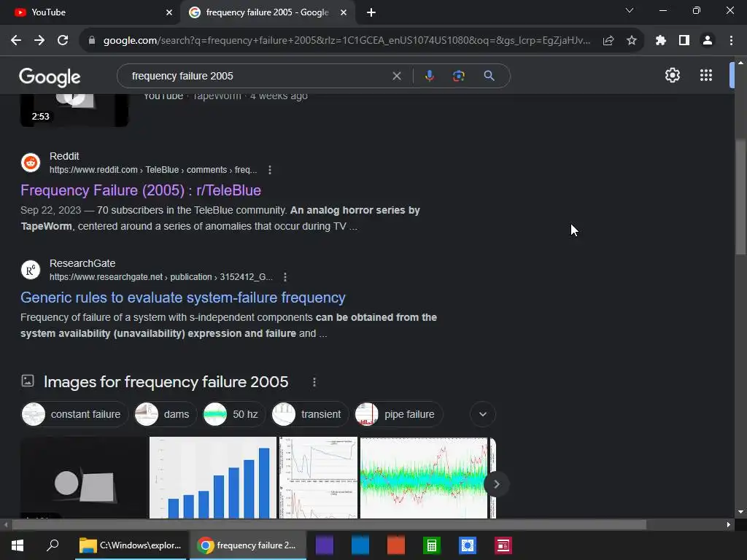The image size is (747, 560).
Task: Close the YouTube tab
Action: 169,12
